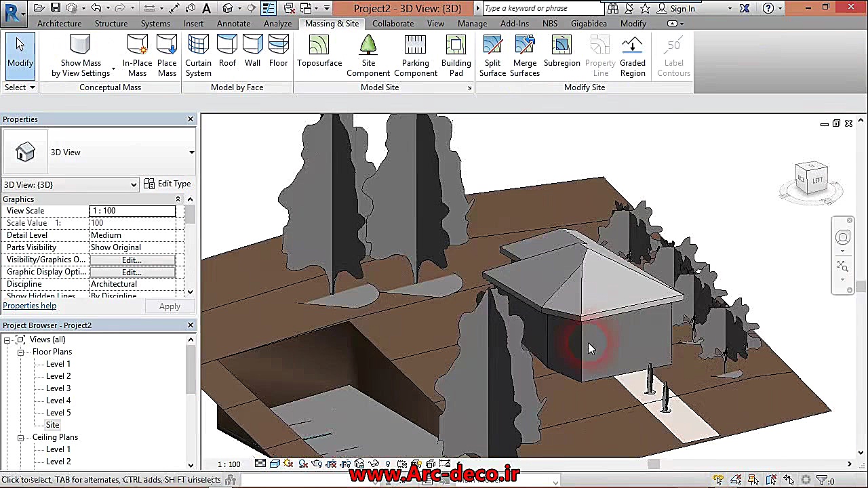Open the Select panel dropdown
The height and width of the screenshot is (488, 868).
click(20, 87)
